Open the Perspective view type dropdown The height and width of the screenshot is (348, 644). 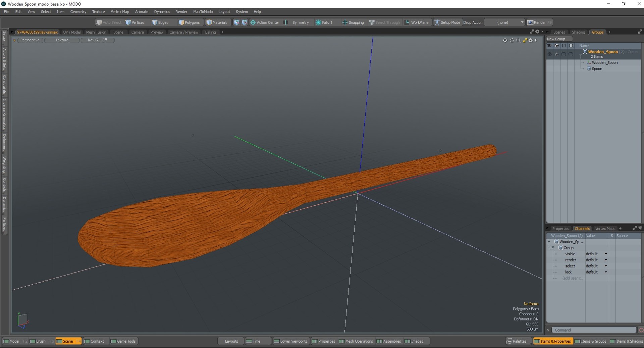(30, 40)
